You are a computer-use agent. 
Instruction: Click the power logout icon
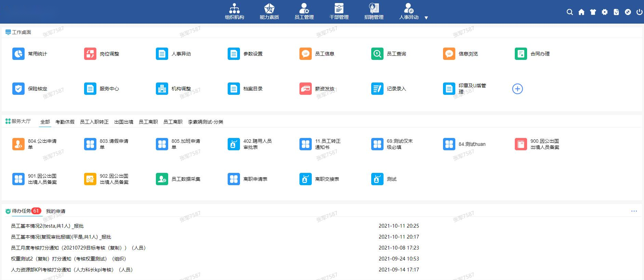(639, 12)
